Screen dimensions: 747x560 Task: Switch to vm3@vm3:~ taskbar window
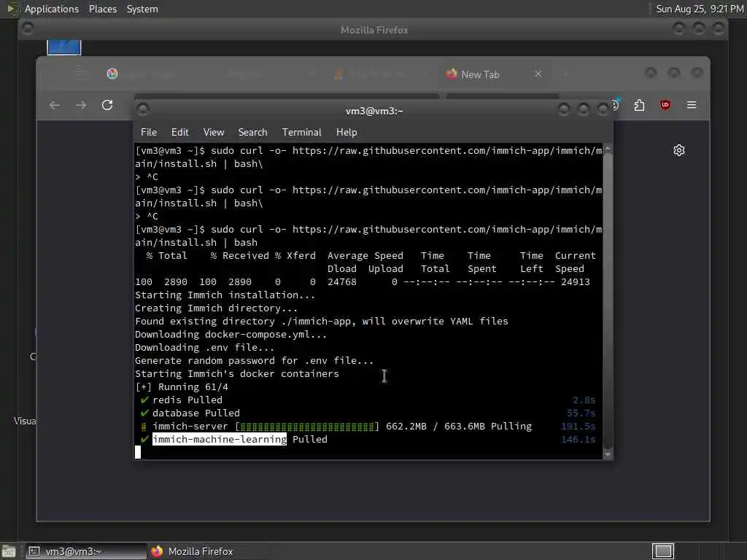pos(86,551)
